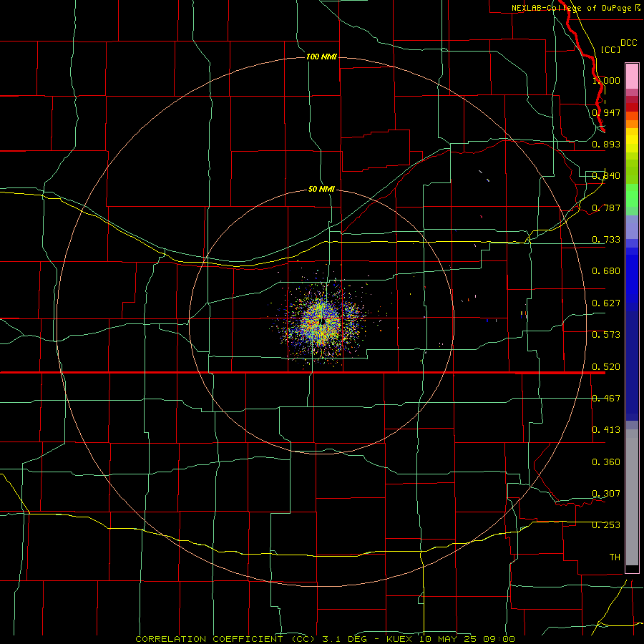Click the CORRELATION COEFFICIENT (CC) caption text
The height and width of the screenshot is (644, 644).
coord(226,639)
